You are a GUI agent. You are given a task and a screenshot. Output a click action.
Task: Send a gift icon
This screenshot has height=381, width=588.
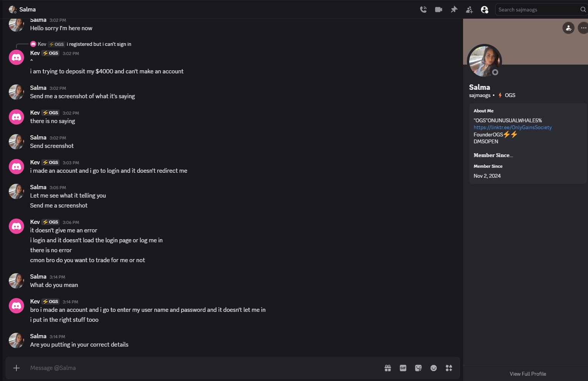(388, 368)
